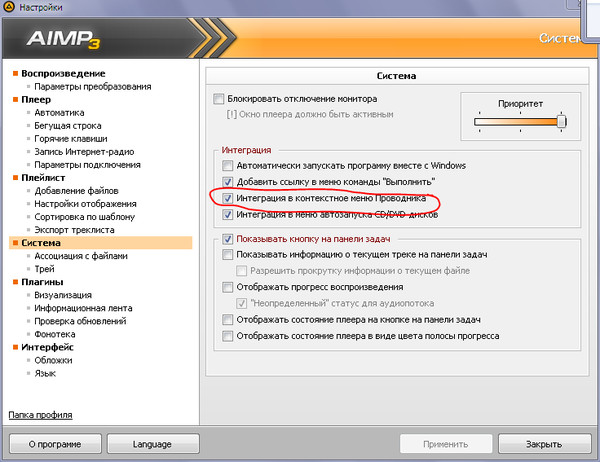This screenshot has height=462, width=600.
Task: Select 'Параметры преобразования' in the tree
Action: point(93,87)
